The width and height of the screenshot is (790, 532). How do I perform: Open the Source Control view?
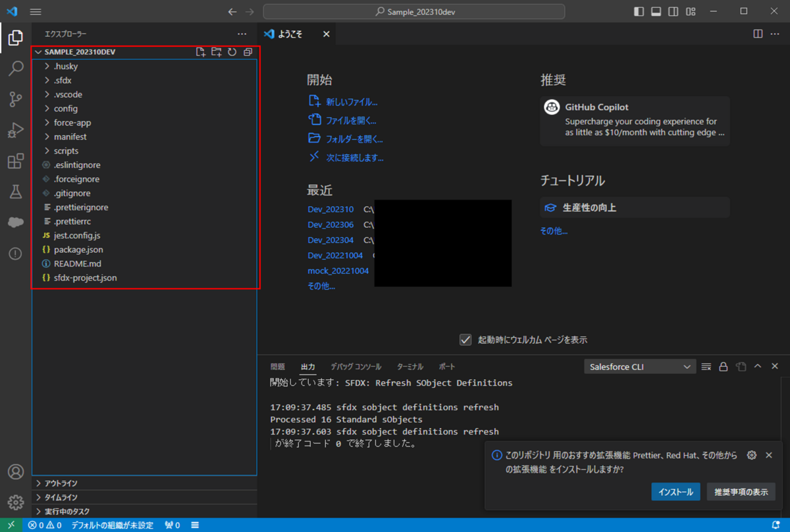(16, 99)
